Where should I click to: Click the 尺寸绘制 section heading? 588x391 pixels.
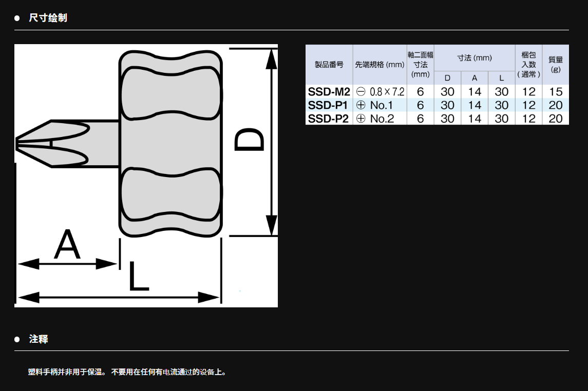(x=48, y=18)
